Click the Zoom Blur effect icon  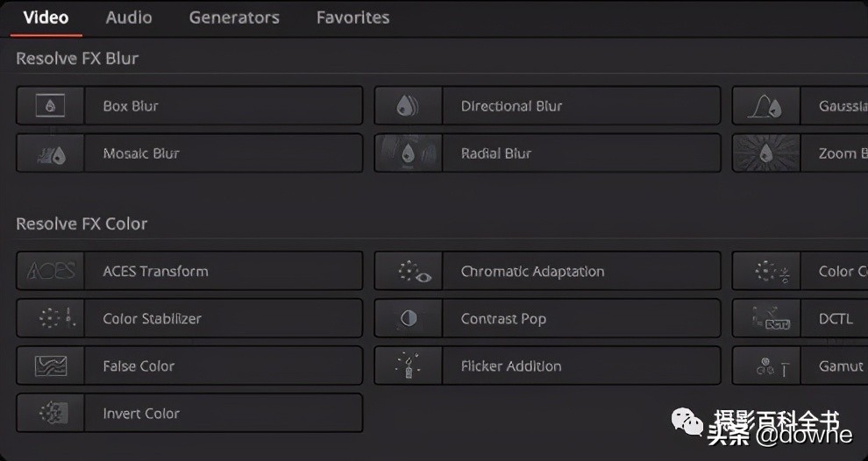766,153
